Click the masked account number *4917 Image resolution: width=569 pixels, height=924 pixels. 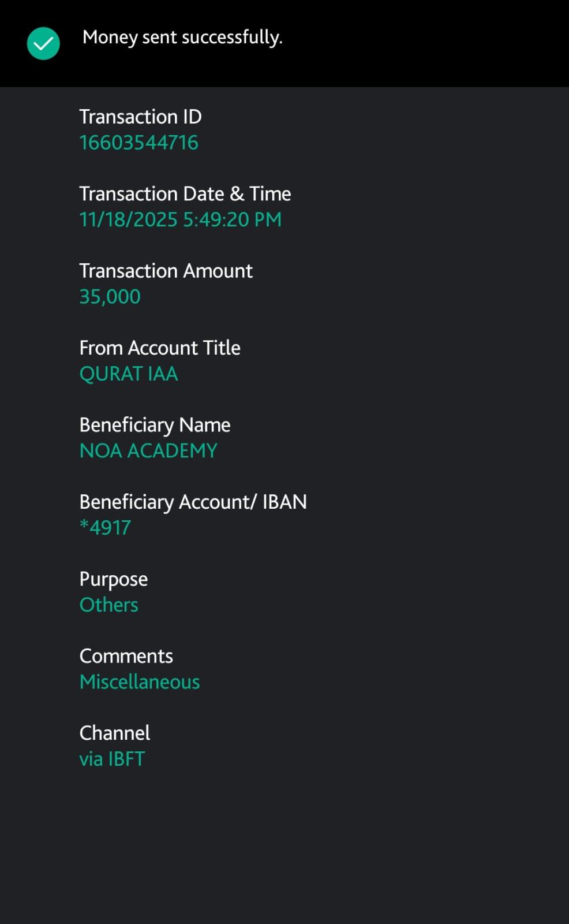pos(105,528)
